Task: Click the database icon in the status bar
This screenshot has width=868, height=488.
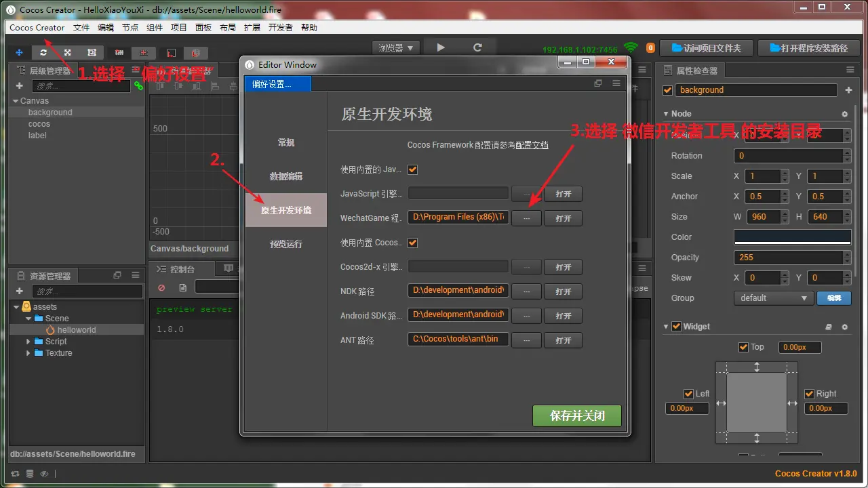Action: click(x=29, y=474)
